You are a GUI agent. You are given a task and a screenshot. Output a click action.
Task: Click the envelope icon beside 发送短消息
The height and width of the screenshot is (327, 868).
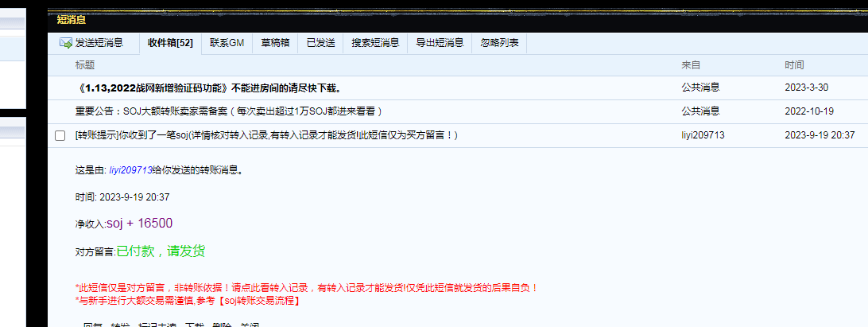click(x=66, y=43)
